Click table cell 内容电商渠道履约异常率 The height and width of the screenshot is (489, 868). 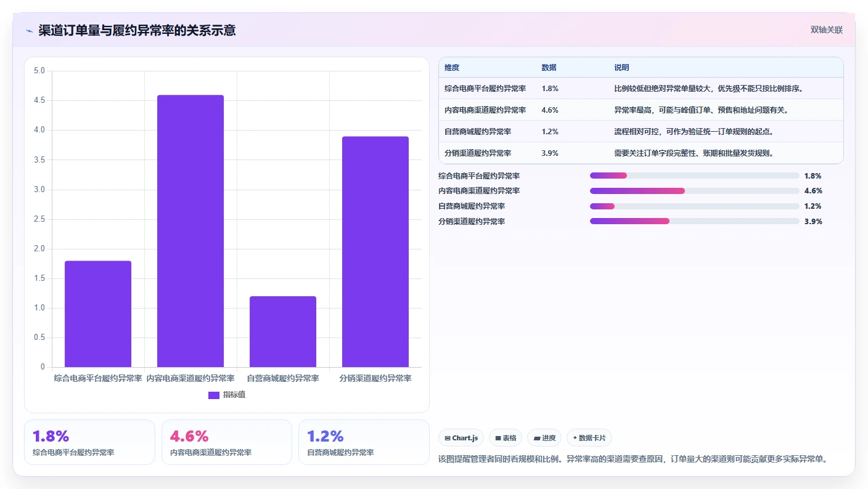[485, 110]
